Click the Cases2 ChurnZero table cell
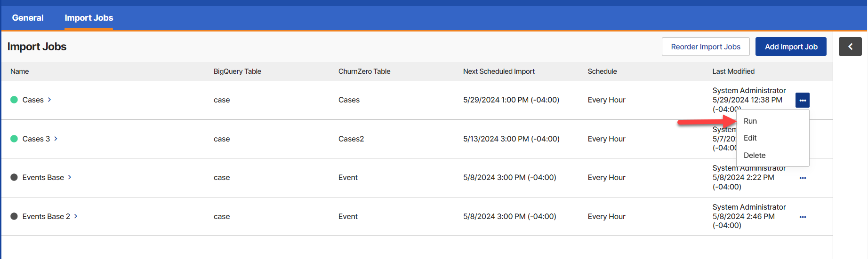 351,139
